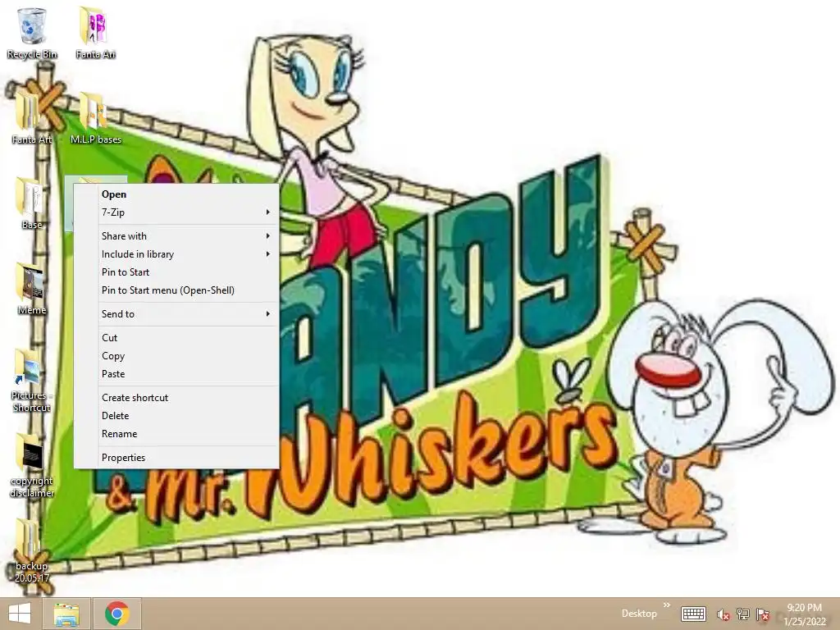Open the touch keyboard tray icon
The image size is (840, 630).
(693, 614)
